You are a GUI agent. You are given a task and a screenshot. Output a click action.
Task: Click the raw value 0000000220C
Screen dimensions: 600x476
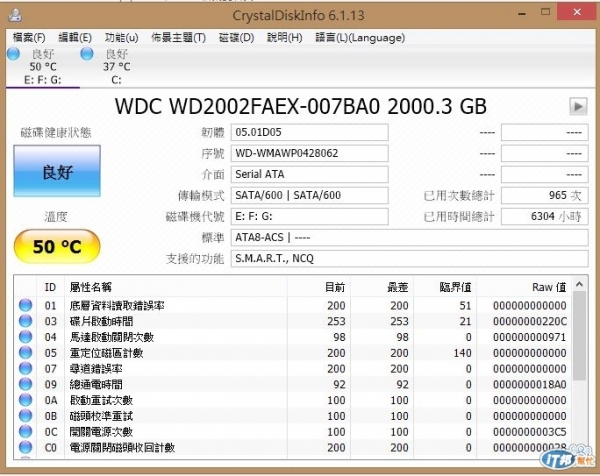[530, 321]
